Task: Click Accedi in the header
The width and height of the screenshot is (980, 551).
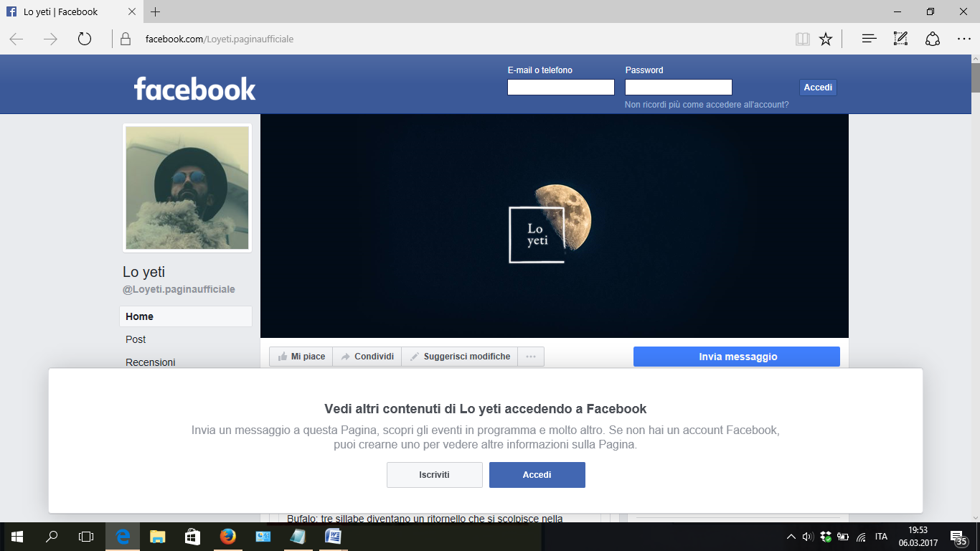Action: coord(818,88)
